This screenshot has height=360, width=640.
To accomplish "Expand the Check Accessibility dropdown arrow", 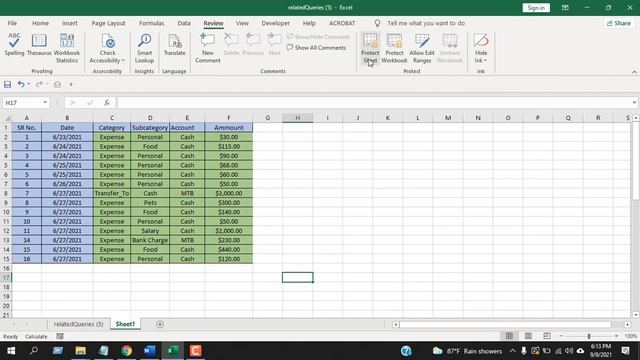I will click(x=123, y=60).
